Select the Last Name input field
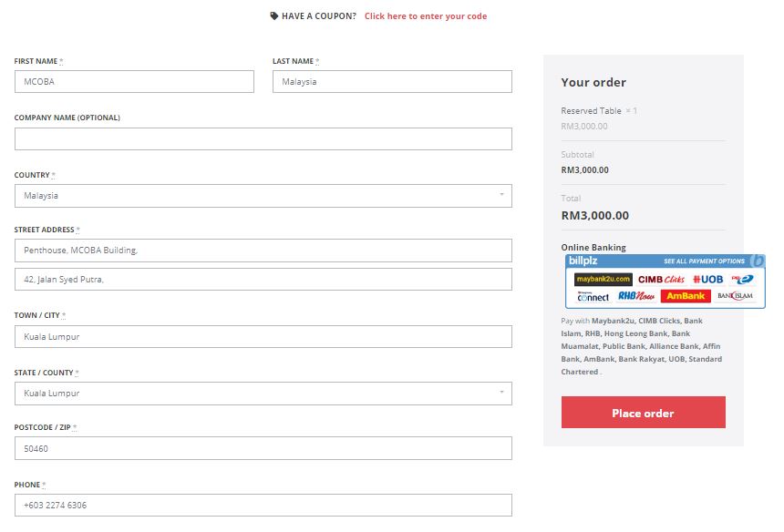The height and width of the screenshot is (532, 784). coord(392,81)
